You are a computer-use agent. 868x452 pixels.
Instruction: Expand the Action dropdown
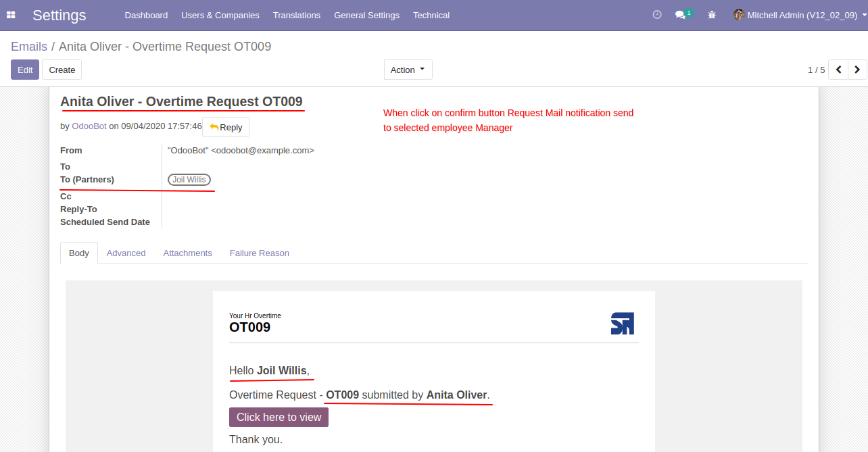coord(408,70)
